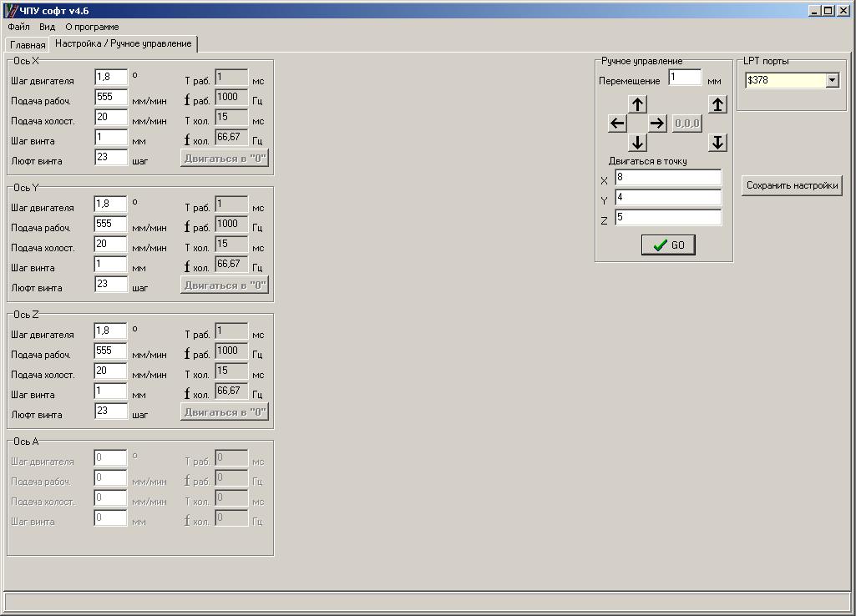
Task: Open the О программе menu
Action: click(x=92, y=27)
